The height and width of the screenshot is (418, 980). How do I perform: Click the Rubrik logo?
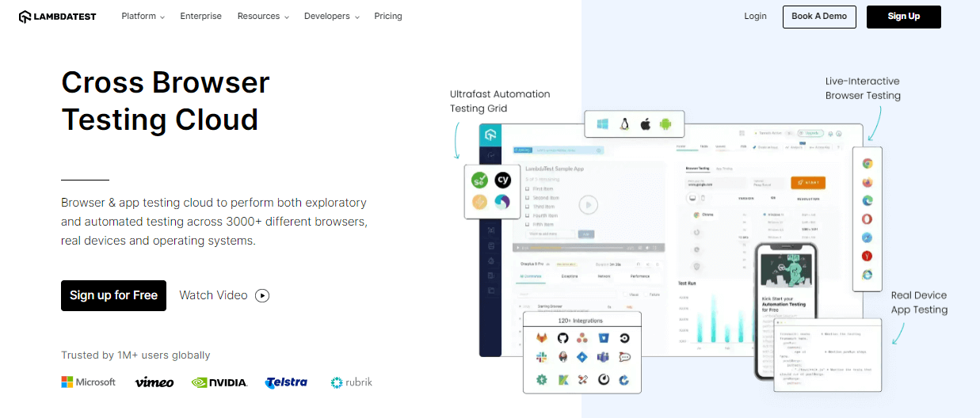pyautogui.click(x=351, y=382)
